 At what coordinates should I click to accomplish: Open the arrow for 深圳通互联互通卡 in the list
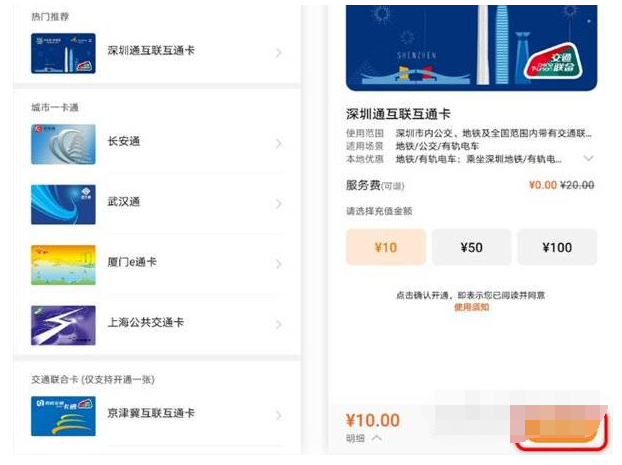pos(278,52)
